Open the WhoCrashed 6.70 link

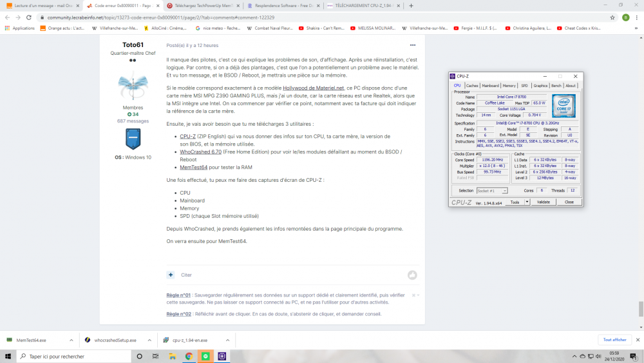(200, 152)
